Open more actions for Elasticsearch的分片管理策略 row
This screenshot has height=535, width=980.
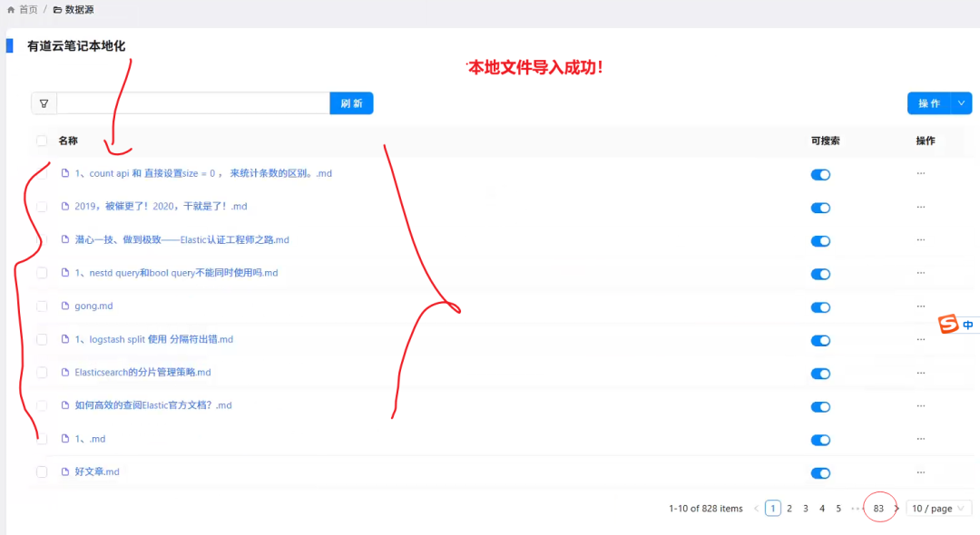point(921,373)
